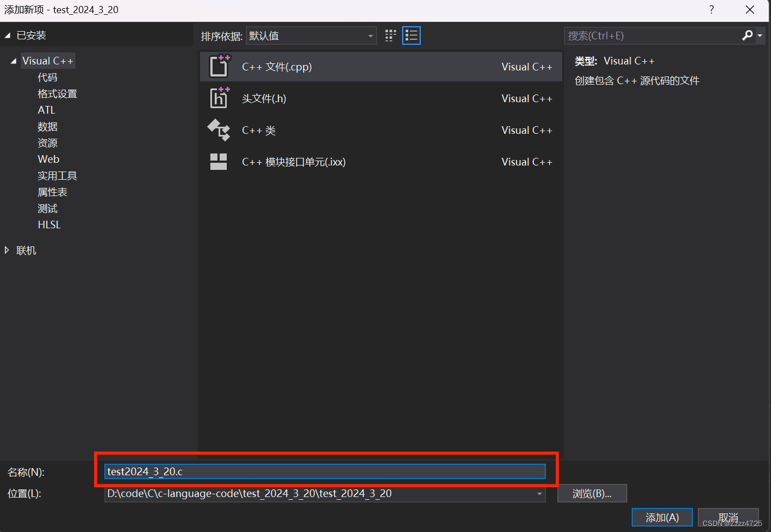Select the C++ file (.cpp) template icon
Viewport: 771px width, 532px height.
pyautogui.click(x=220, y=67)
